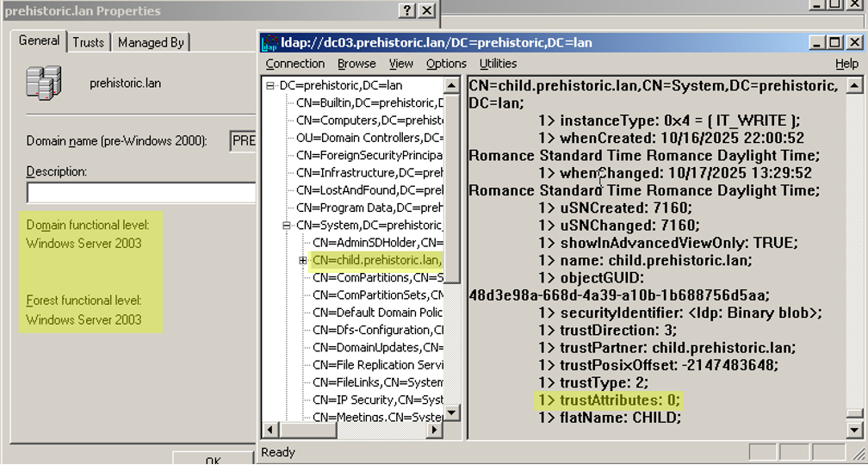Click the uSNCreated: 7160 line
Viewport: 868px width, 465px height.
(615, 208)
